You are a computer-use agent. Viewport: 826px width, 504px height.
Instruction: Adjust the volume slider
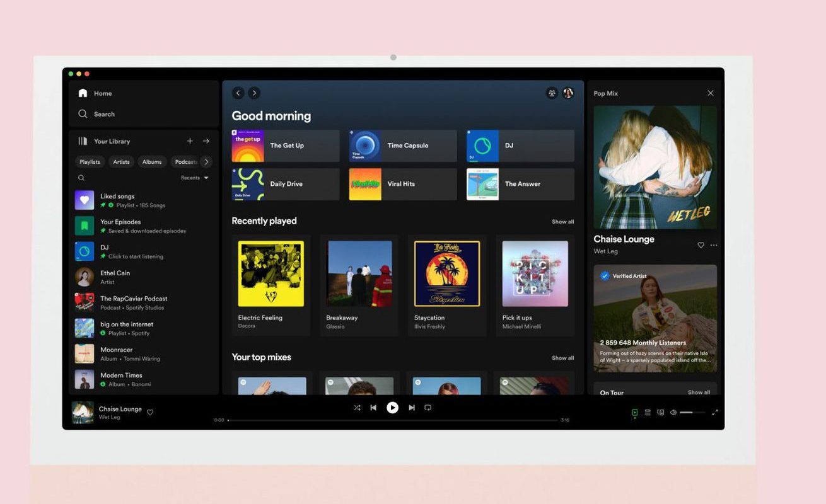[692, 413]
